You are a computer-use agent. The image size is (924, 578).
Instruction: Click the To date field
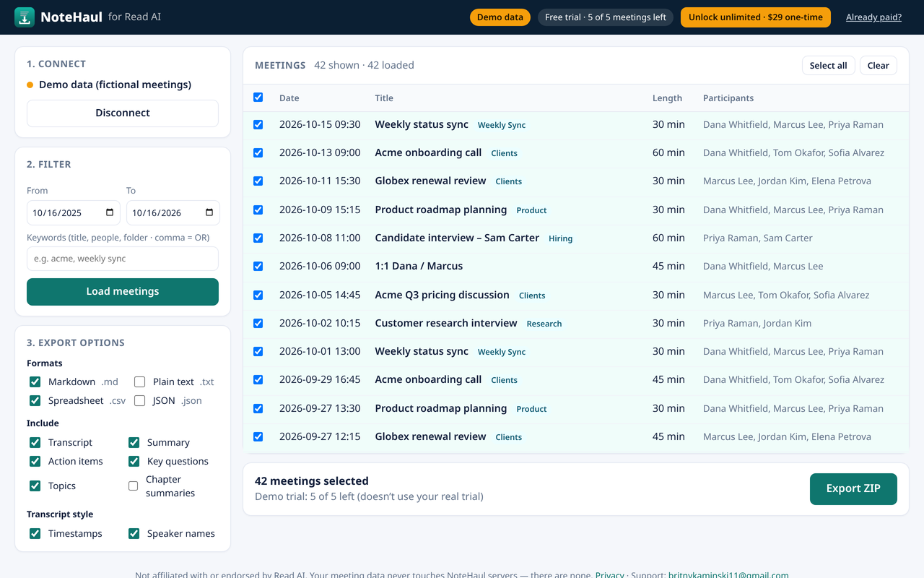(173, 212)
